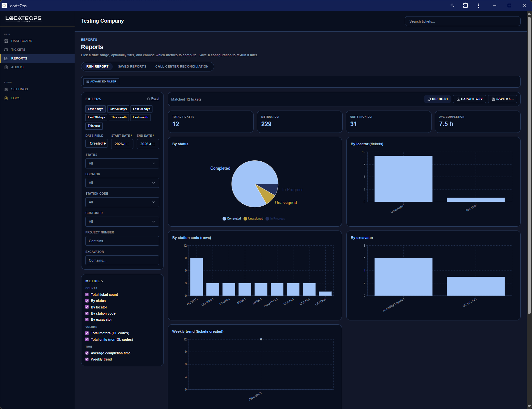Click the LocateOps app icon in the title bar

coord(4,5)
